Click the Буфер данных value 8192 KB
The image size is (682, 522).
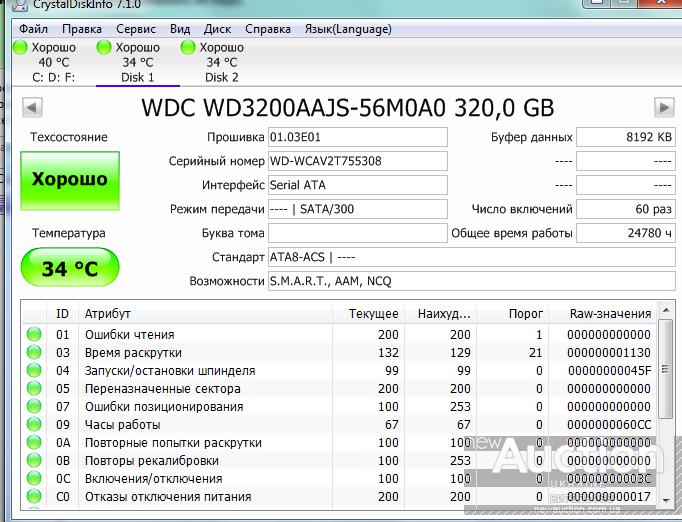pos(625,137)
